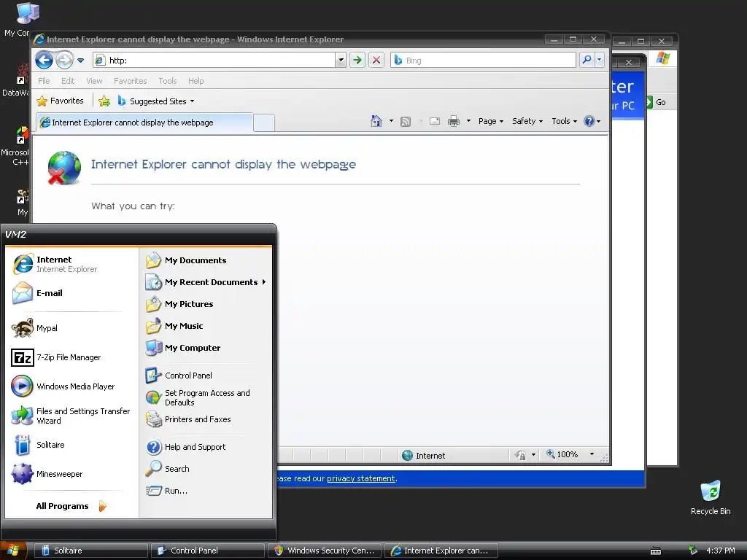
Task: Click the Add to Favorites Bar icon
Action: tap(104, 101)
